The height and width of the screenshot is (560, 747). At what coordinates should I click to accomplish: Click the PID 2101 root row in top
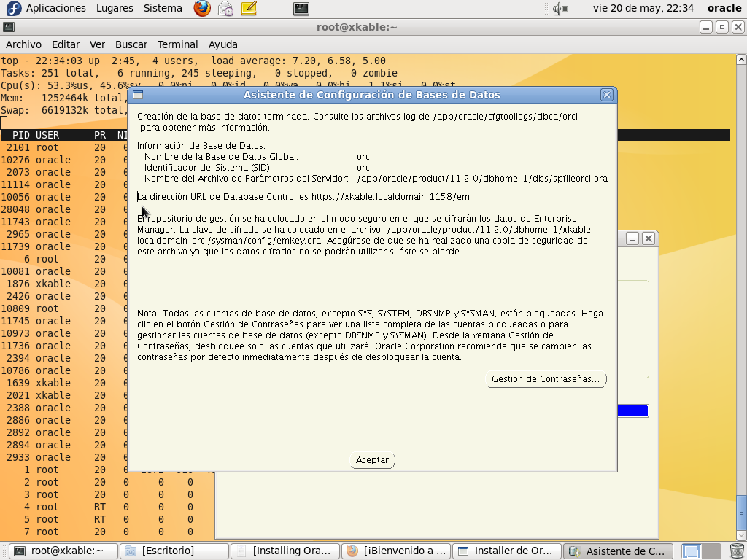64,147
